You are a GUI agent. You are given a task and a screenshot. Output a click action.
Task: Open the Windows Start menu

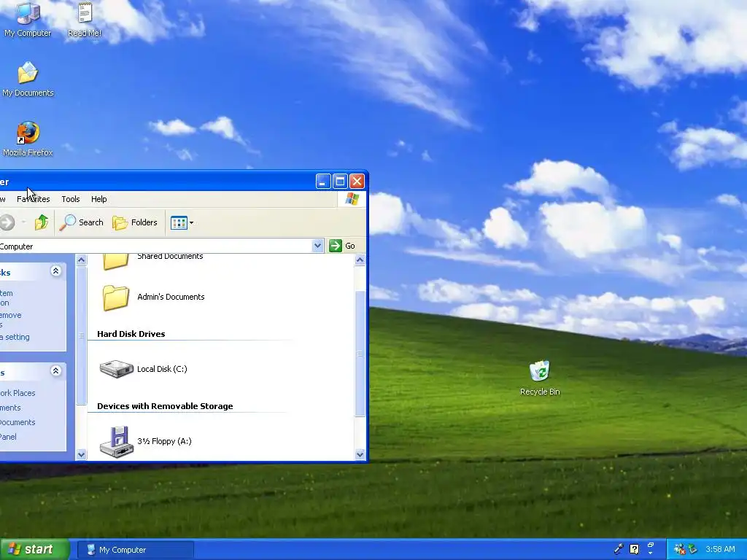(x=35, y=549)
